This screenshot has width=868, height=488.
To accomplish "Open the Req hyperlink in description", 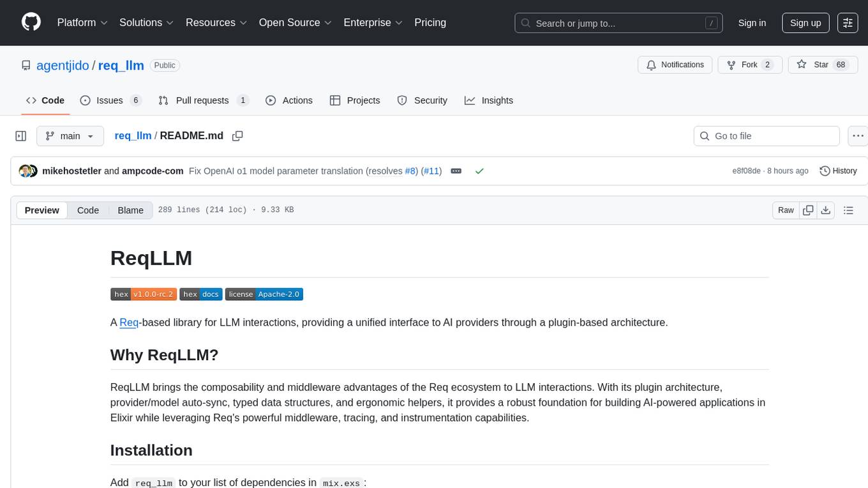I will tap(129, 323).
